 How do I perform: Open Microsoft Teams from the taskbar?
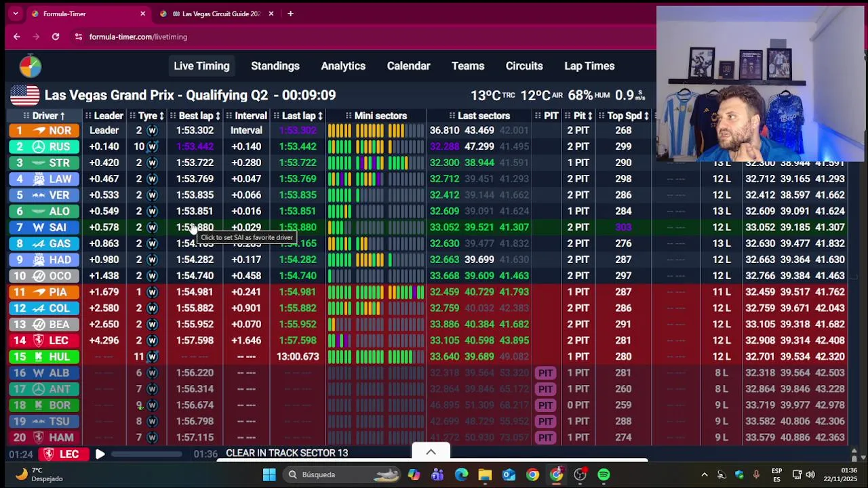[437, 474]
